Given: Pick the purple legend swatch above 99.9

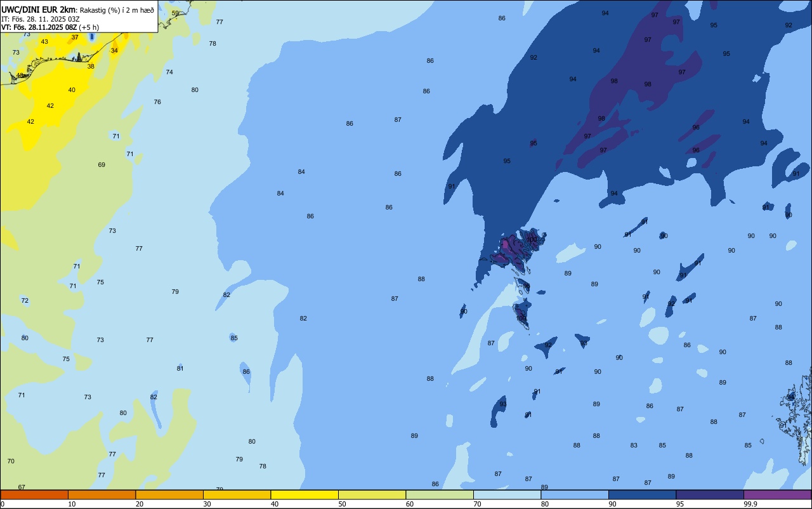Looking at the screenshot, I should [x=777, y=494].
